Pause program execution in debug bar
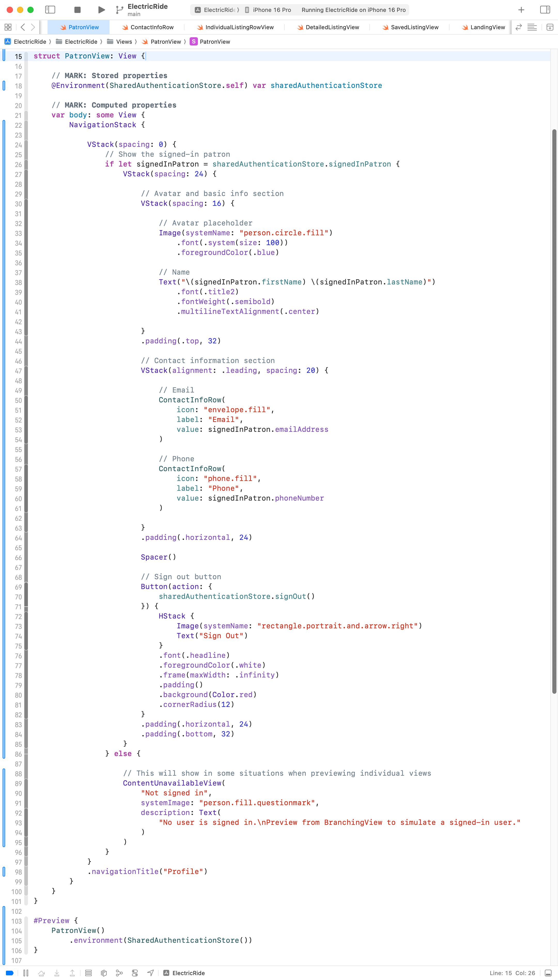This screenshot has width=558, height=980. pos(26,973)
